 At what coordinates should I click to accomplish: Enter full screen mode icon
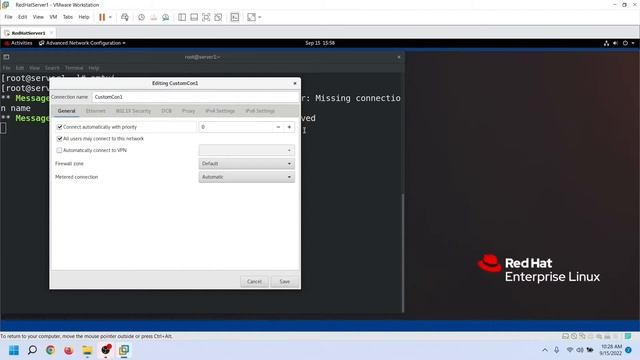206,17
